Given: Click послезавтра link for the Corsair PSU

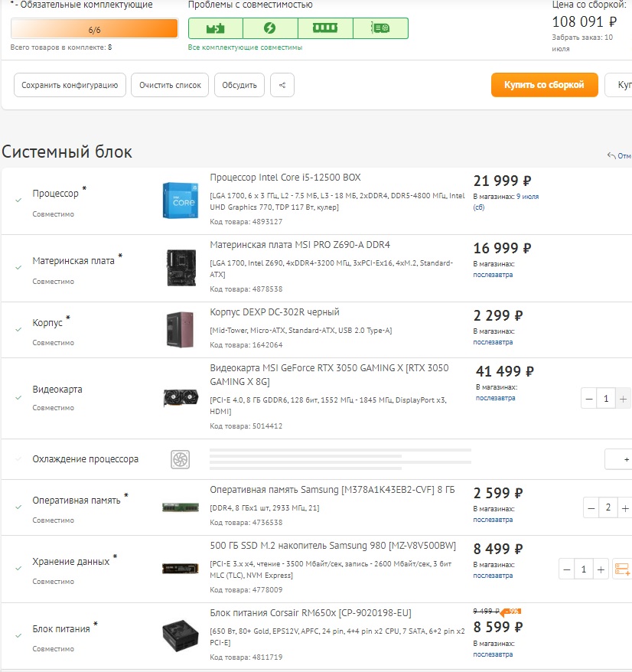Looking at the screenshot, I should point(493,654).
